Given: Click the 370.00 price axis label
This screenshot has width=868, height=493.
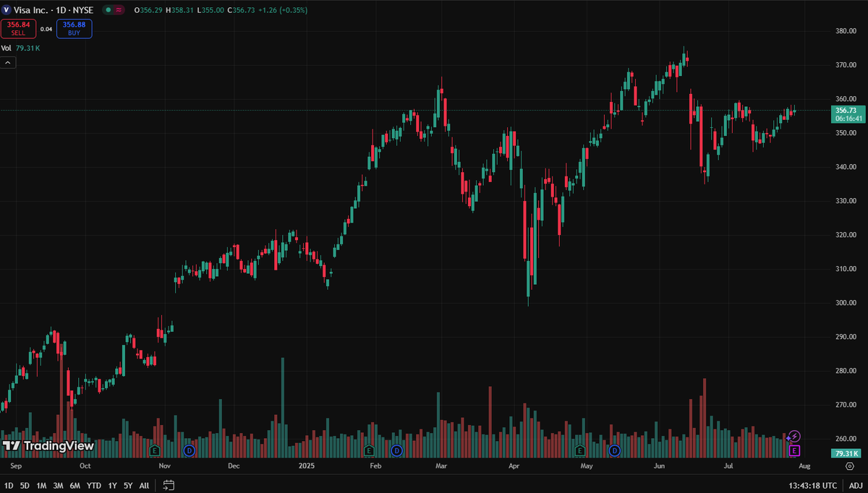Looking at the screenshot, I should [846, 65].
